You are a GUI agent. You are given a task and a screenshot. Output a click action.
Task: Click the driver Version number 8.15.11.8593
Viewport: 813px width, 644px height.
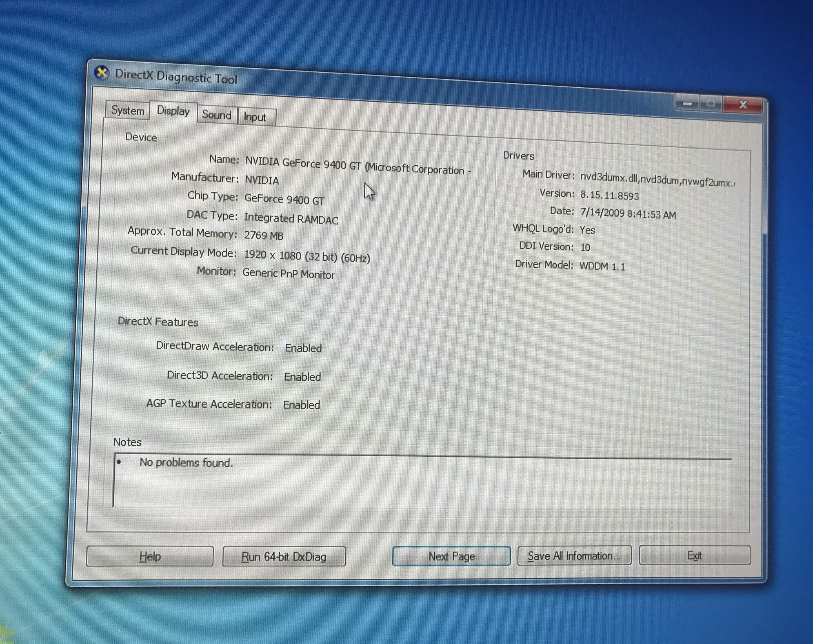pos(609,195)
